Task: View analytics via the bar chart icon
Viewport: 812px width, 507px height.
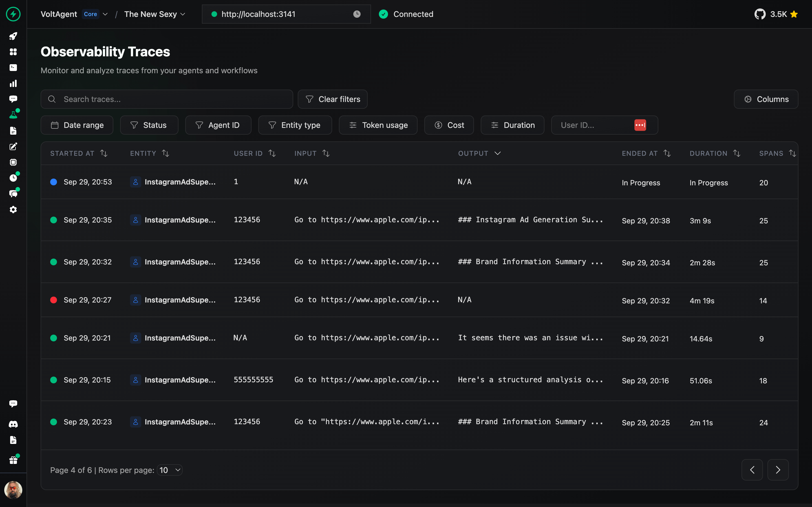Action: point(14,83)
